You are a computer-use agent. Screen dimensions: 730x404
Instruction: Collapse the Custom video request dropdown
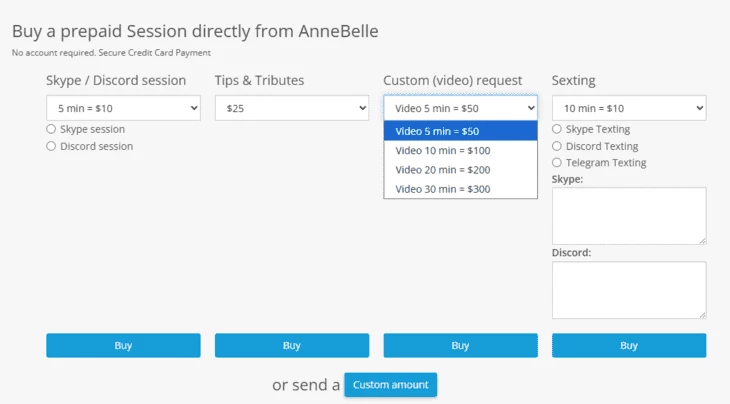(x=460, y=108)
